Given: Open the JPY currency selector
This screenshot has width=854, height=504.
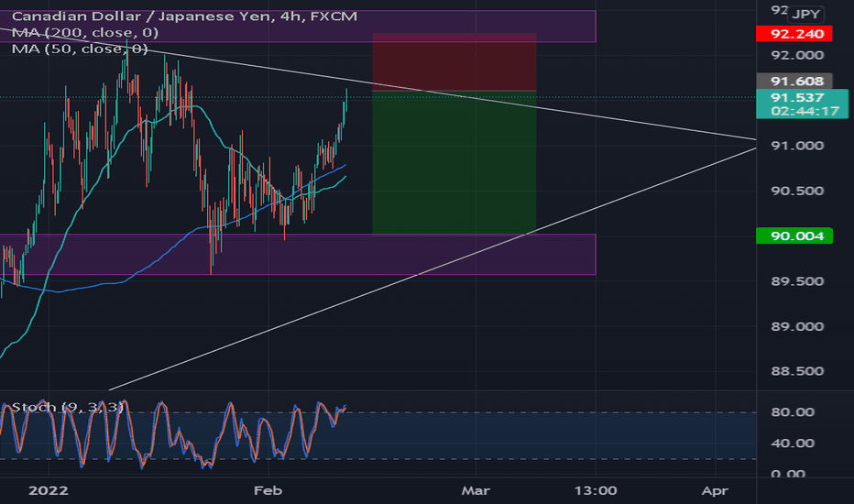Looking at the screenshot, I should 806,14.
